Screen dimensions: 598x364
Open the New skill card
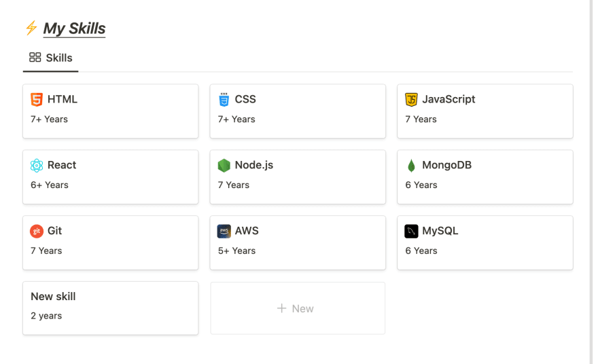[111, 308]
